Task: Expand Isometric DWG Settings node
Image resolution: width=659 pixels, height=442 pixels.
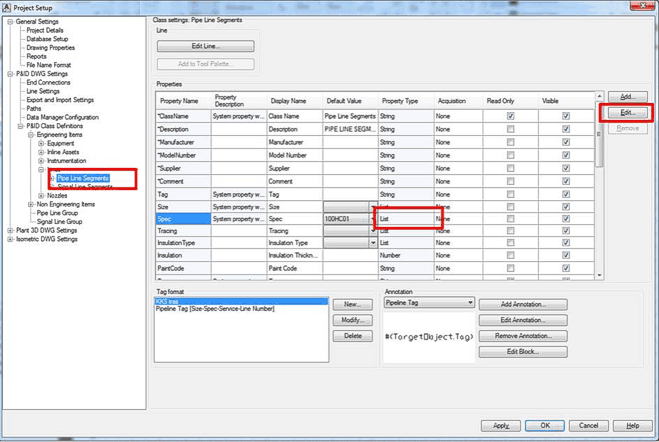Action: [10, 239]
